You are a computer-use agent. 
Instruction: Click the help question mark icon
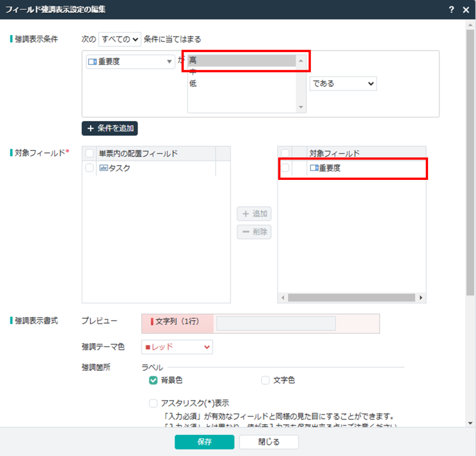pyautogui.click(x=451, y=10)
